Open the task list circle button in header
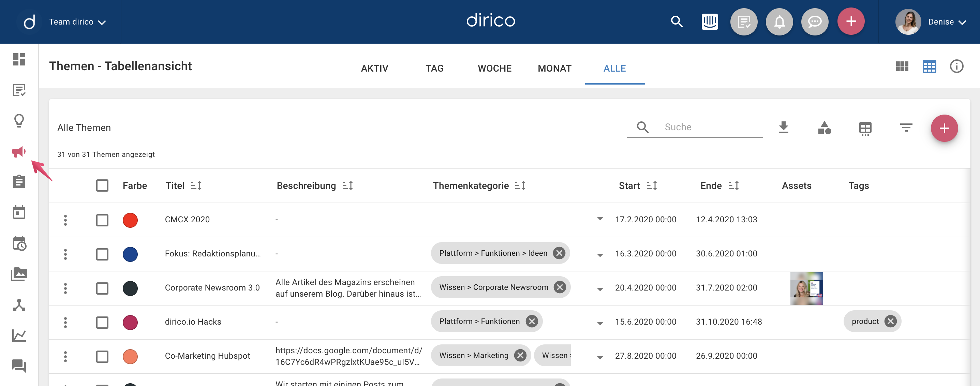 click(744, 22)
